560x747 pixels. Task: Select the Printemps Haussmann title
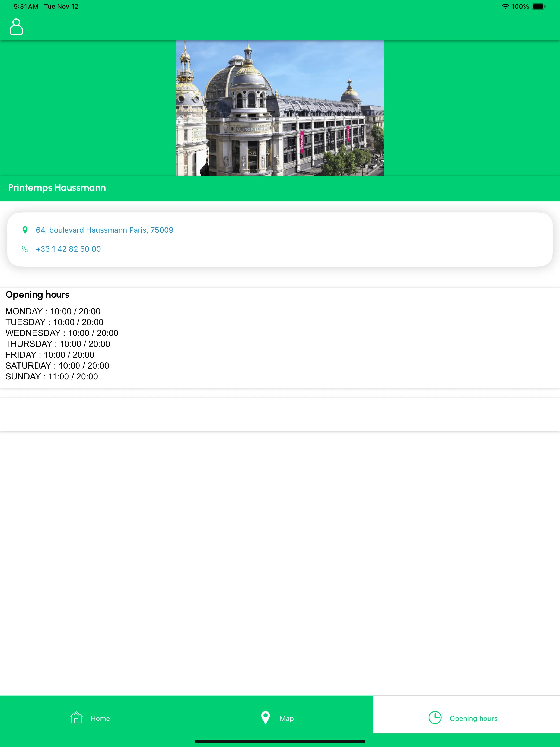tap(57, 188)
